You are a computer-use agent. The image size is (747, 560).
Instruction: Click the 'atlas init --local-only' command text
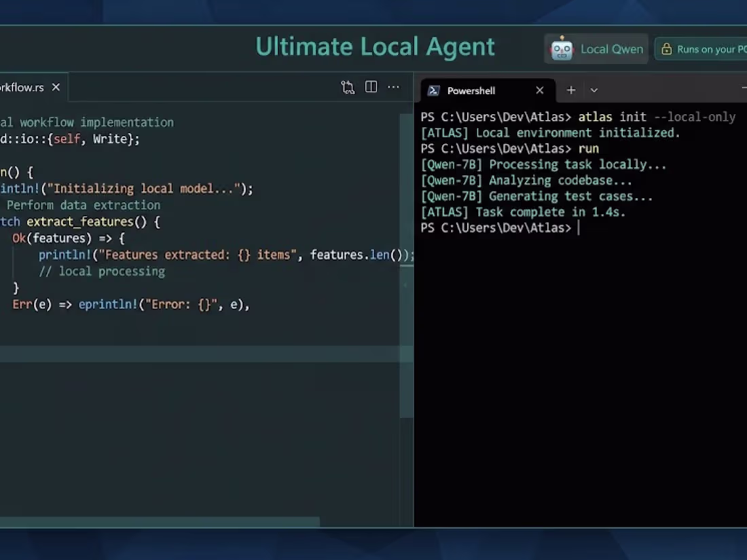coord(657,117)
